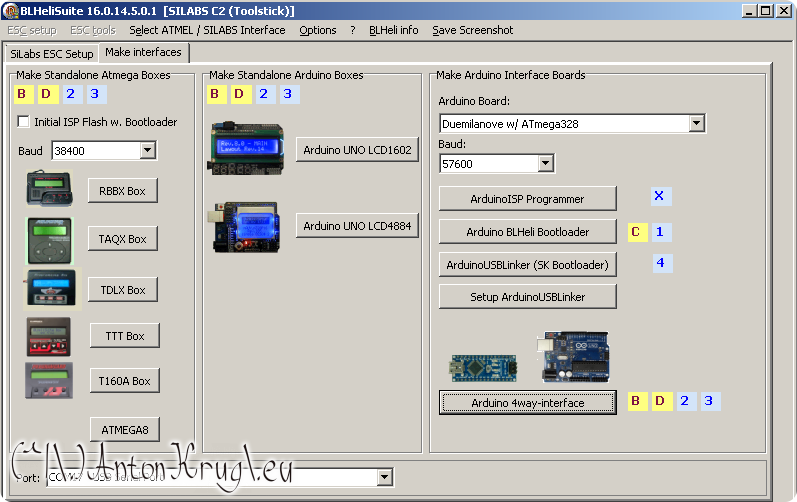Click the D badge under Atmega Boxes
The image size is (797, 502).
pos(46,93)
